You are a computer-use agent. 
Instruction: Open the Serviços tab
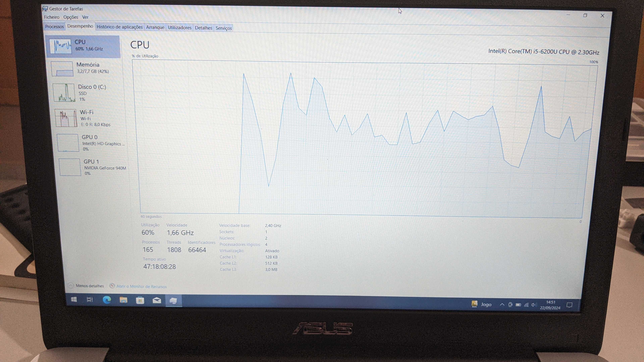(x=224, y=28)
